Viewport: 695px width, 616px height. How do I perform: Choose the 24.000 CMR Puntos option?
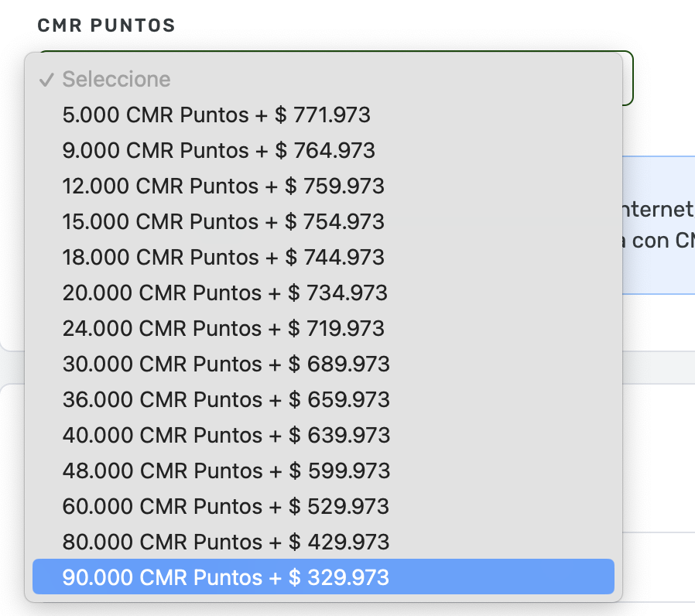pyautogui.click(x=223, y=328)
